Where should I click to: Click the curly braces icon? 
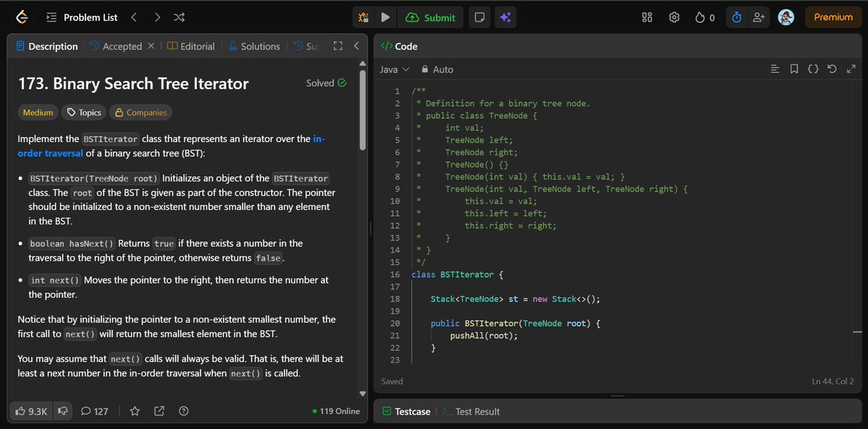813,69
